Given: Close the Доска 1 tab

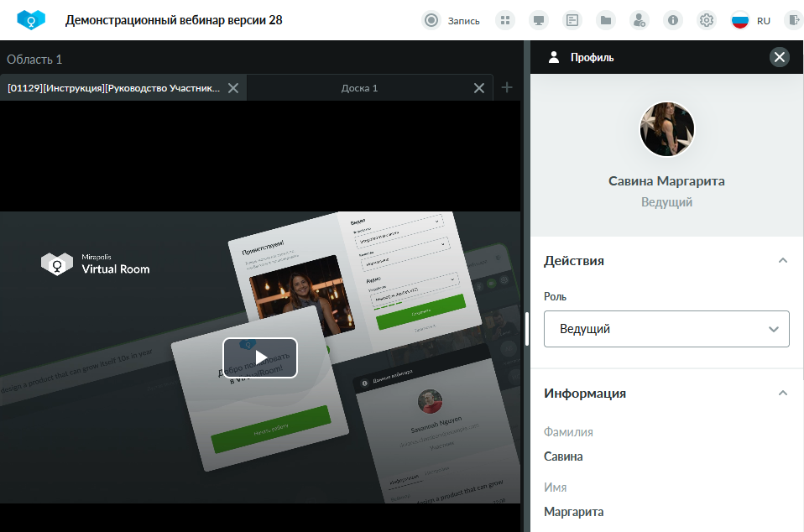Looking at the screenshot, I should (479, 88).
